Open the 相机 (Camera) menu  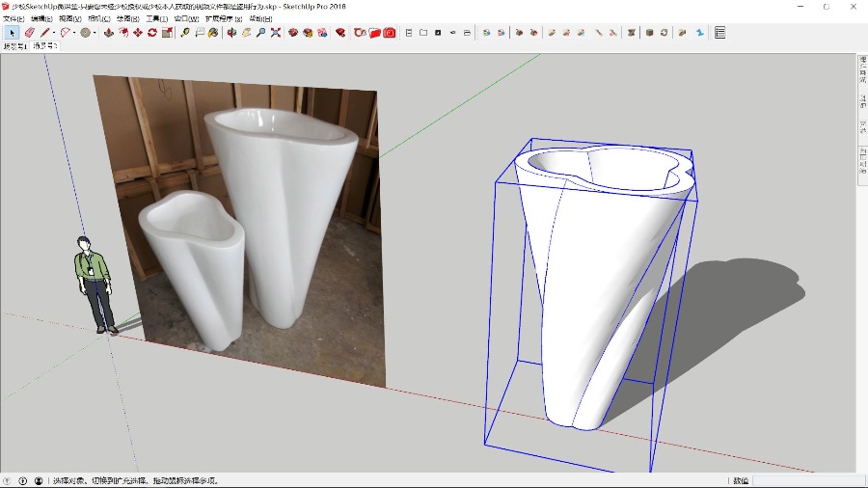click(97, 18)
